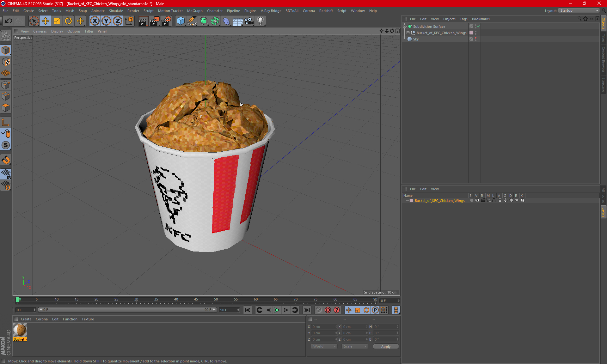The width and height of the screenshot is (607, 364).
Task: Toggle Z axis lock
Action: [x=118, y=21]
